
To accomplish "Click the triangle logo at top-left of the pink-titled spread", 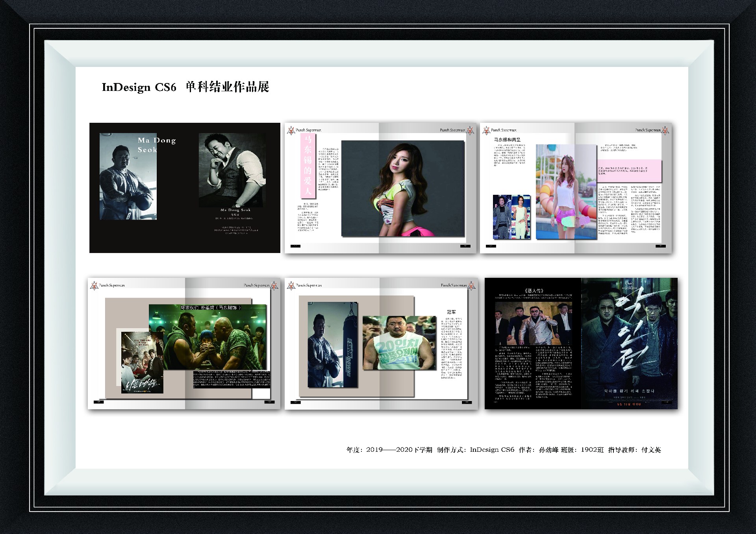I will click(x=291, y=130).
